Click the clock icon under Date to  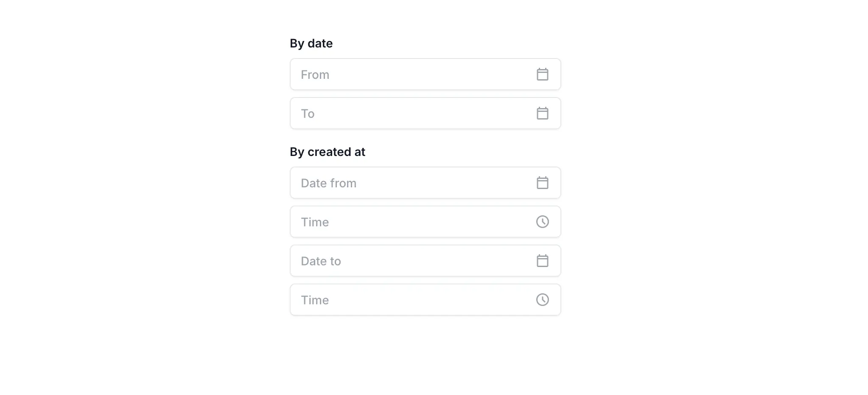click(x=542, y=300)
